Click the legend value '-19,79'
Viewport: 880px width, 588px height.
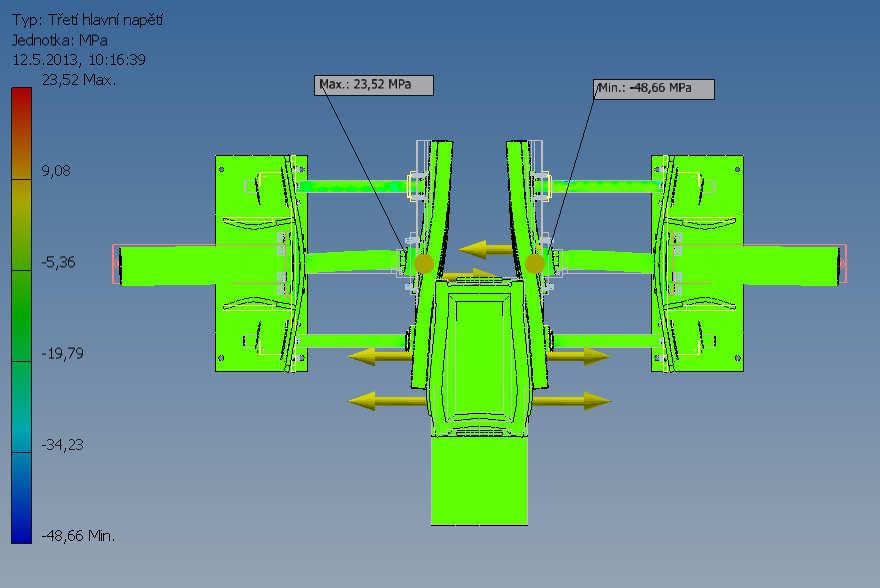[x=62, y=353]
